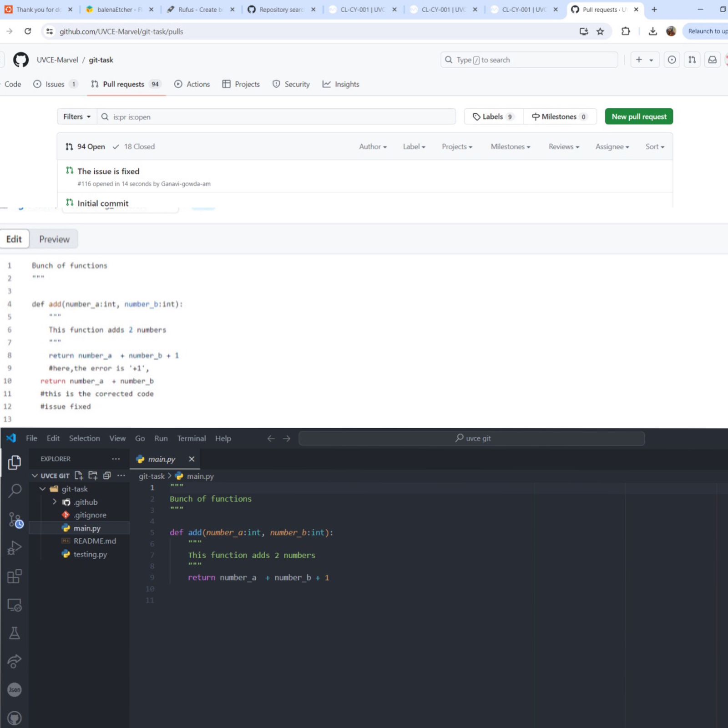
Task: Open the Reviews filter dropdown
Action: click(x=564, y=147)
